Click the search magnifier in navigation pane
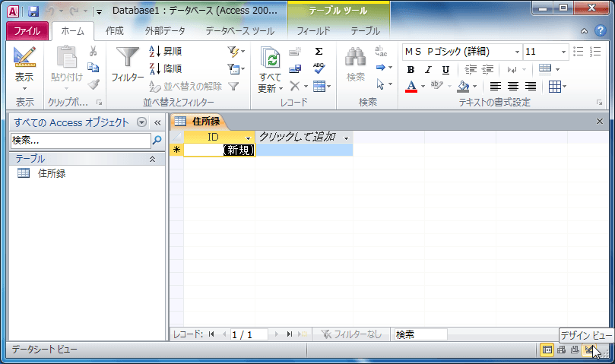 [x=157, y=140]
